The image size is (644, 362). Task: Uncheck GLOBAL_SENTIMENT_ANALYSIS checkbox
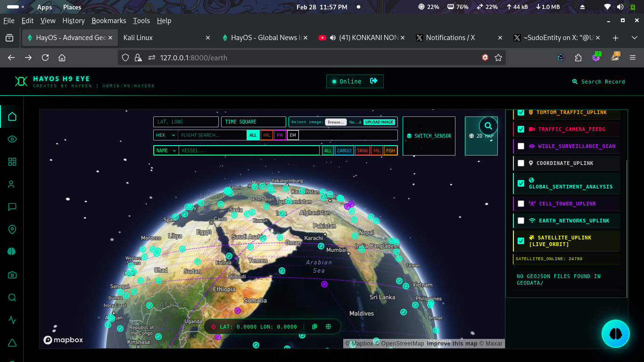click(521, 183)
